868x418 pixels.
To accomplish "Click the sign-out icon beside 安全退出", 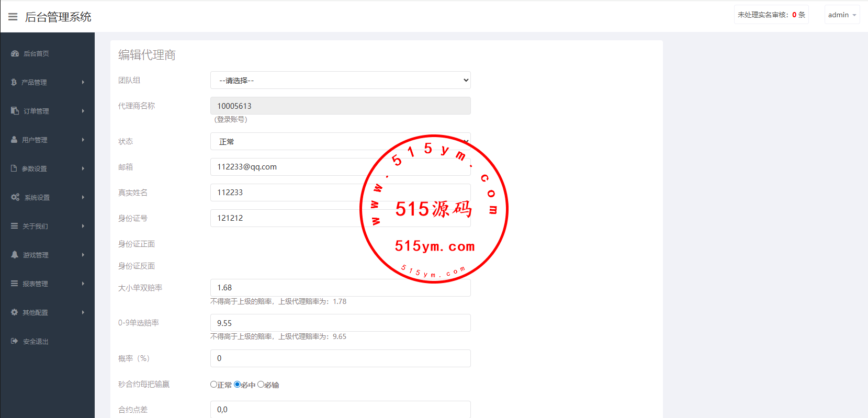I will click(15, 341).
